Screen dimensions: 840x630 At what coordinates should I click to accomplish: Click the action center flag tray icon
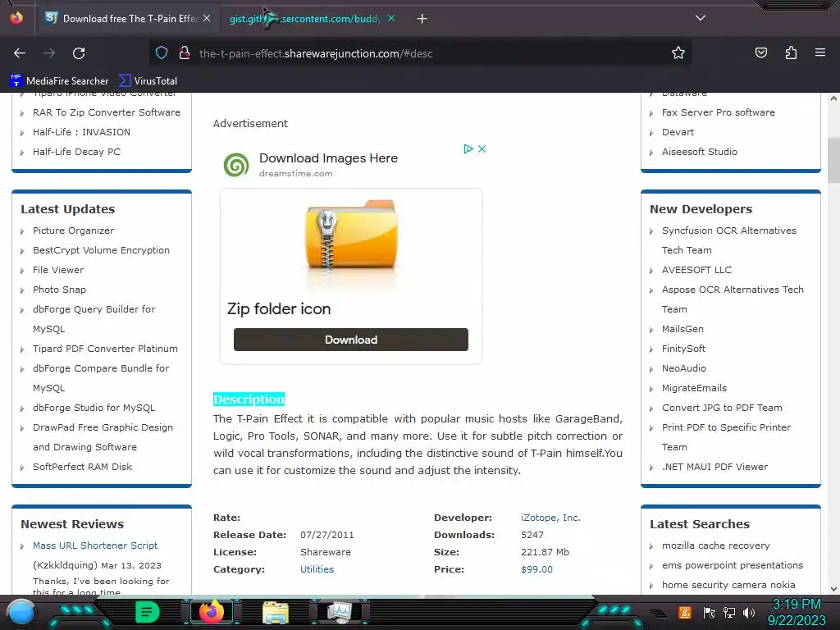(x=710, y=612)
